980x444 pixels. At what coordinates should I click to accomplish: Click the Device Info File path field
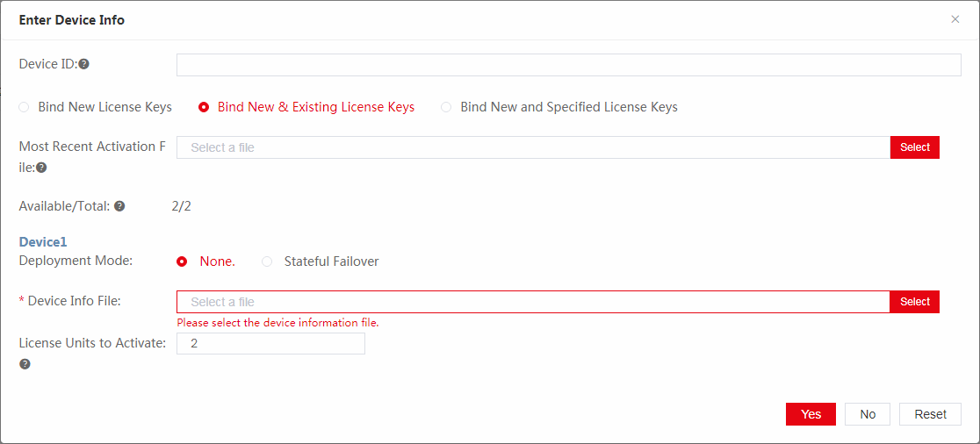coord(533,302)
